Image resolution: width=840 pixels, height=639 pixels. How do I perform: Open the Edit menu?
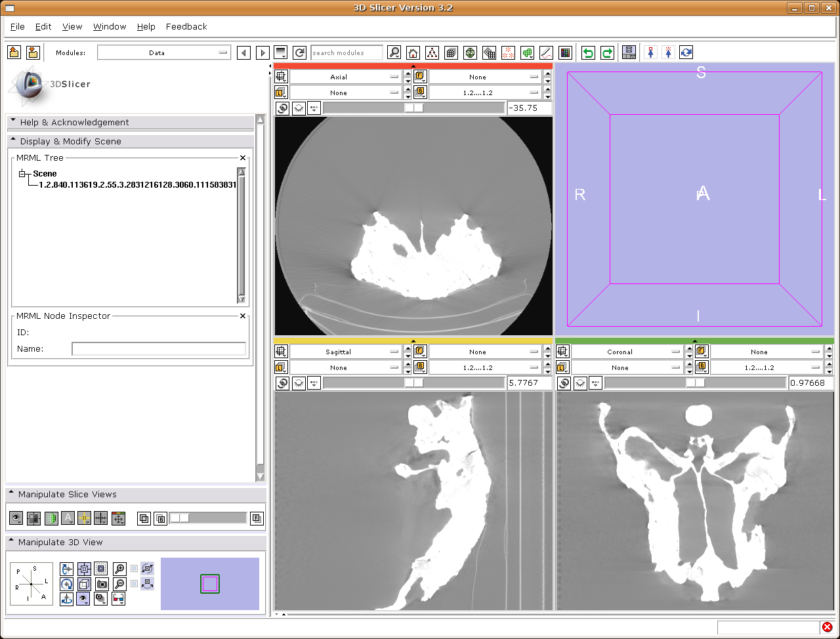point(43,26)
